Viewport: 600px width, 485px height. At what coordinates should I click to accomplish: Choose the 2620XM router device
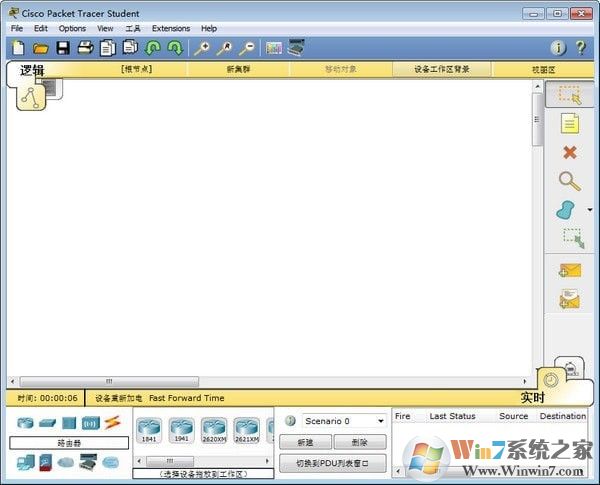[x=213, y=429]
